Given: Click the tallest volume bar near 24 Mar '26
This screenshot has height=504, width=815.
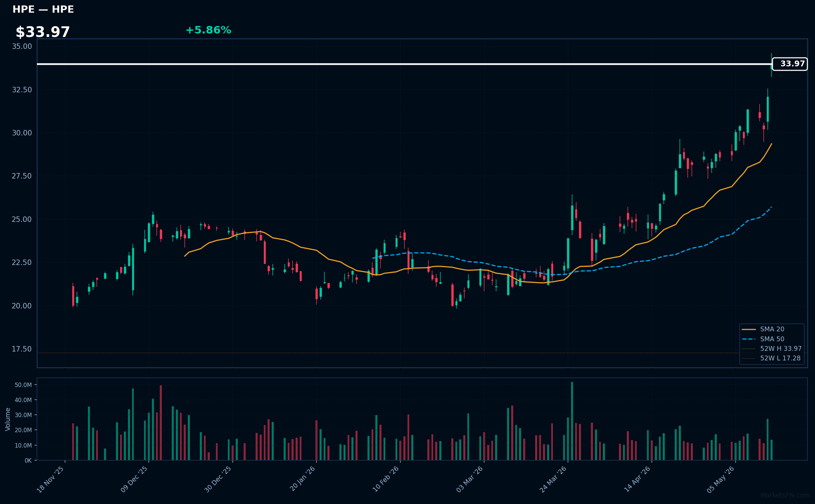Looking at the screenshot, I should [572, 421].
